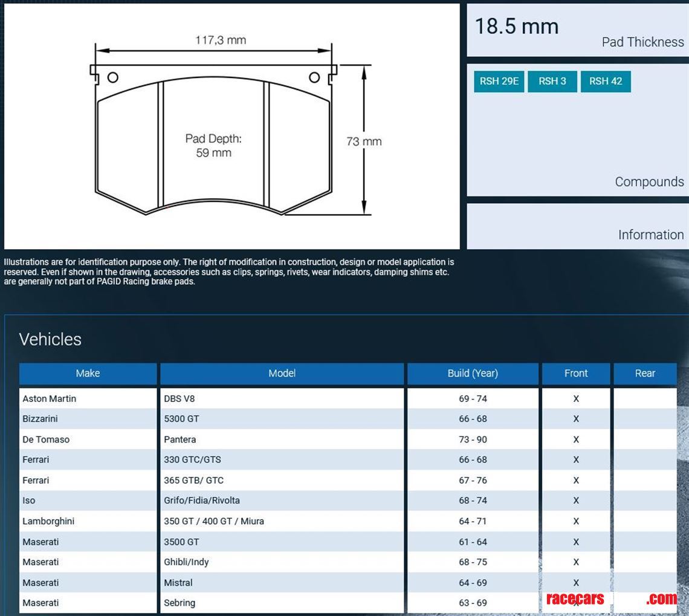Select the Compounds panel label
This screenshot has width=689, height=616.
point(649,181)
